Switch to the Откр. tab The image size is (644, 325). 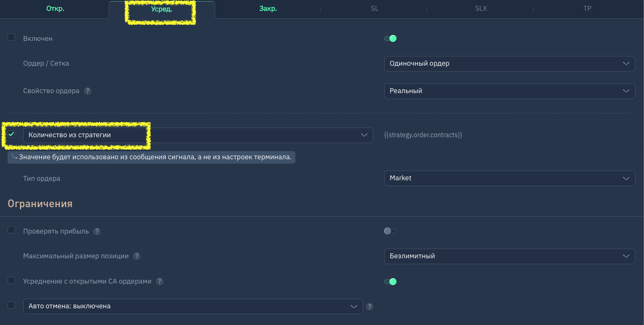(55, 9)
